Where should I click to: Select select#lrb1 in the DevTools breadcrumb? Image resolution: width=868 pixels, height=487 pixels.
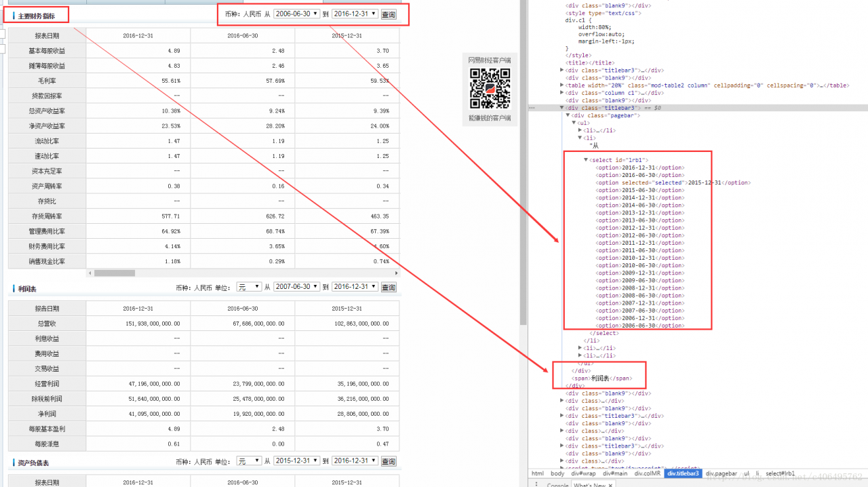[x=780, y=473]
